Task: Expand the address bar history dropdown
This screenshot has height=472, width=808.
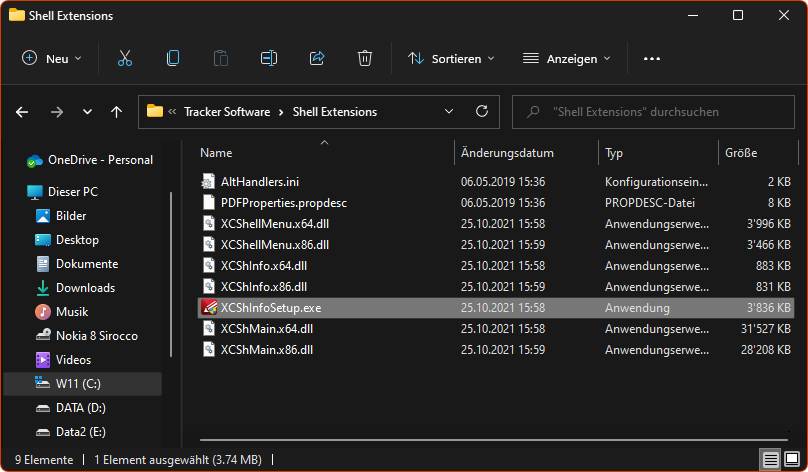Action: click(x=449, y=111)
